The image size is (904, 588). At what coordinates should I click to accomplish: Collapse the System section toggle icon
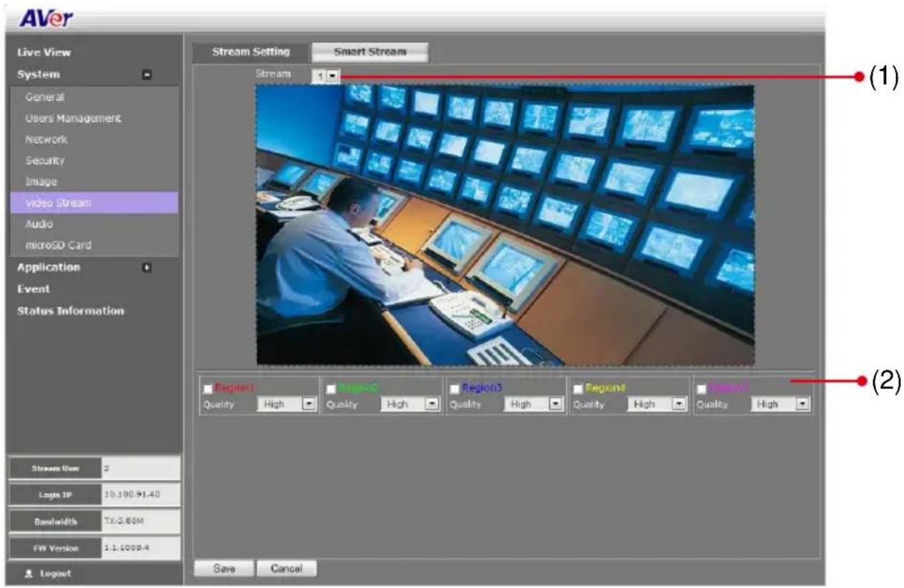(x=146, y=75)
